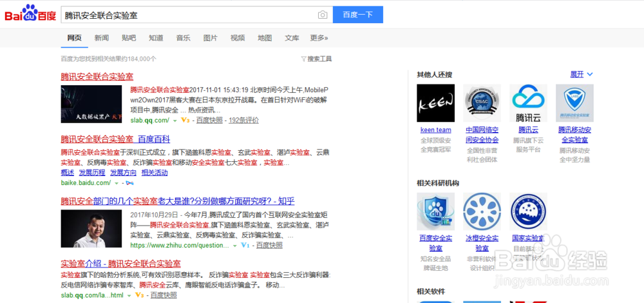The width and height of the screenshot is (644, 303).
Task: Select the 视频 tab
Action: [238, 38]
